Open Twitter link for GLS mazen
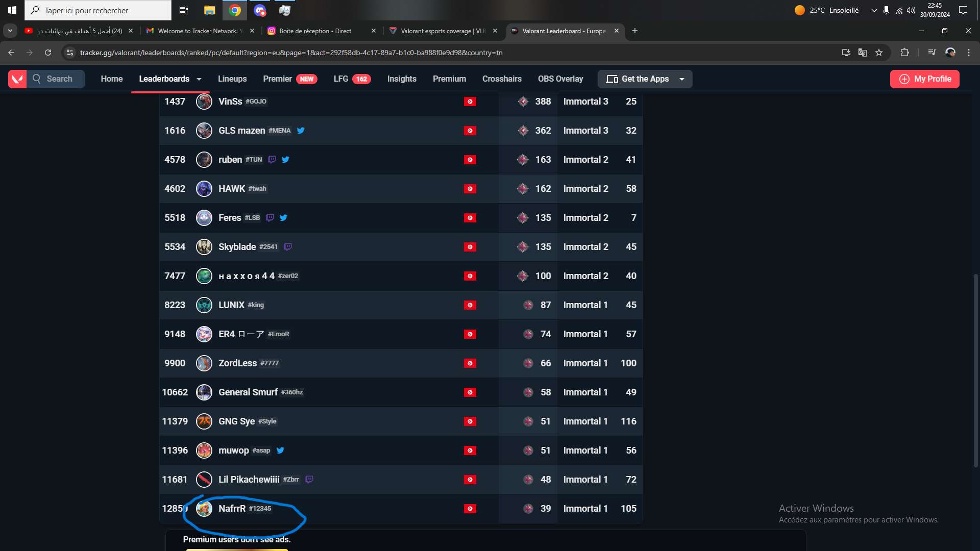Image resolution: width=980 pixels, height=551 pixels. [x=301, y=131]
